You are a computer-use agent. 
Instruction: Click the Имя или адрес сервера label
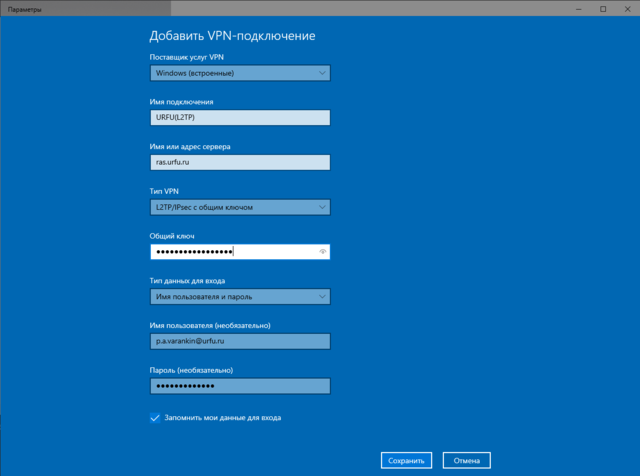pyautogui.click(x=190, y=147)
